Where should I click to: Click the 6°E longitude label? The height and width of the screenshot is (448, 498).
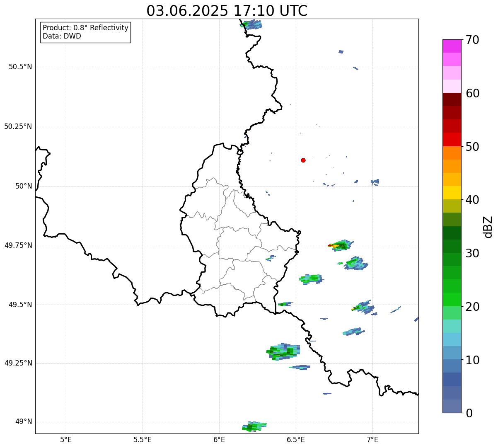click(219, 439)
